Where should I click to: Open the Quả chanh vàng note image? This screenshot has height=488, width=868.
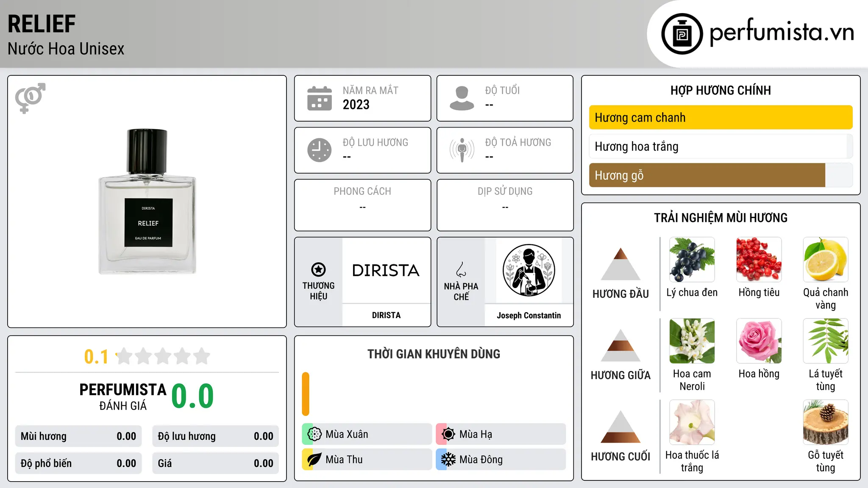826,260
